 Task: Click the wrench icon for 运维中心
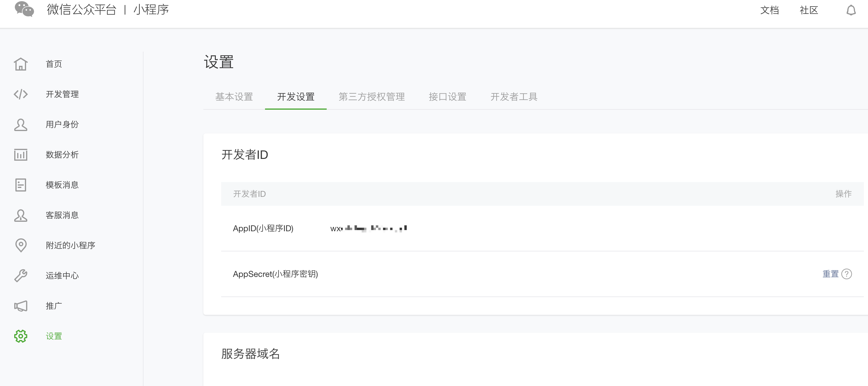[20, 275]
